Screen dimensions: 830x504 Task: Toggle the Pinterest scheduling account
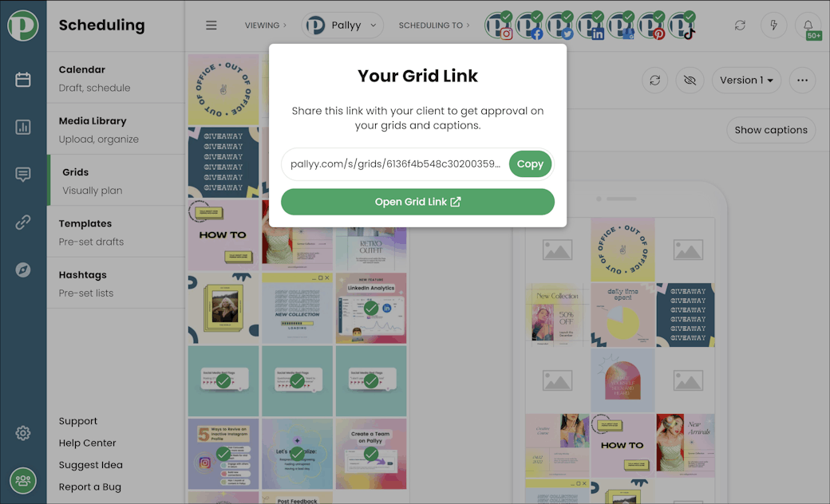coord(651,26)
